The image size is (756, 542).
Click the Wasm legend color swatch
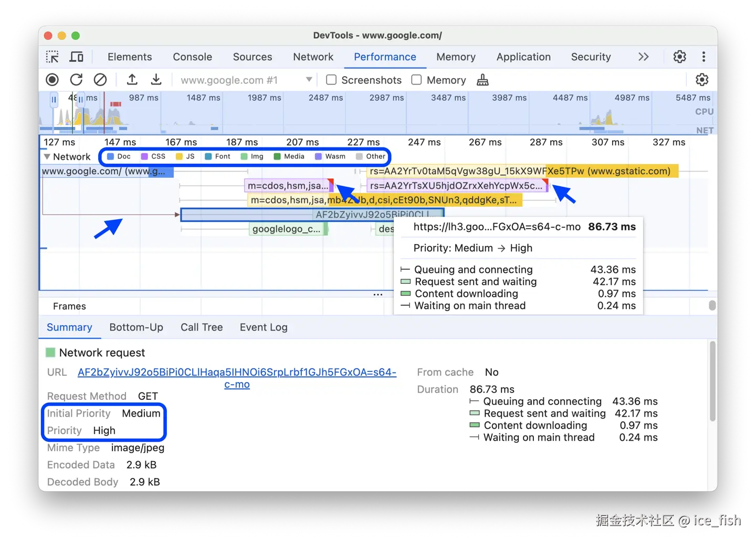pyautogui.click(x=318, y=156)
